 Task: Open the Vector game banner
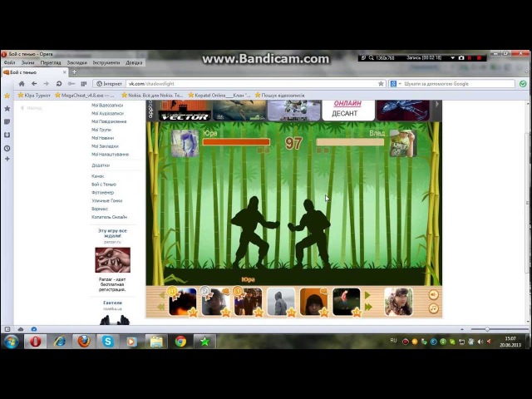[185, 111]
